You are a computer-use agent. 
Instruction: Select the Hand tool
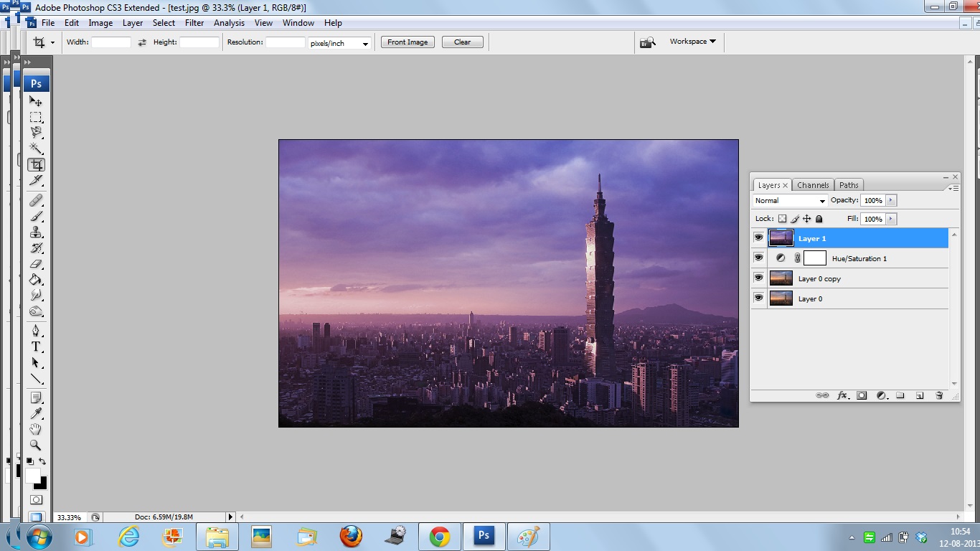pos(36,429)
